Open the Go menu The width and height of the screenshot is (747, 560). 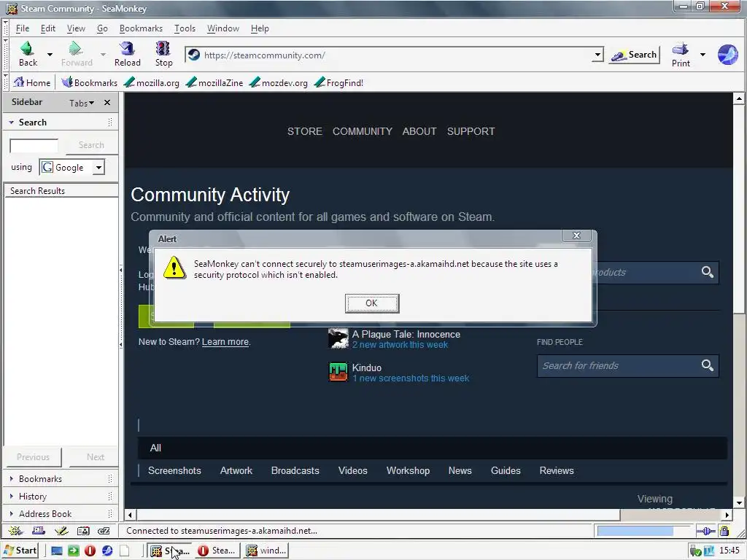[102, 28]
